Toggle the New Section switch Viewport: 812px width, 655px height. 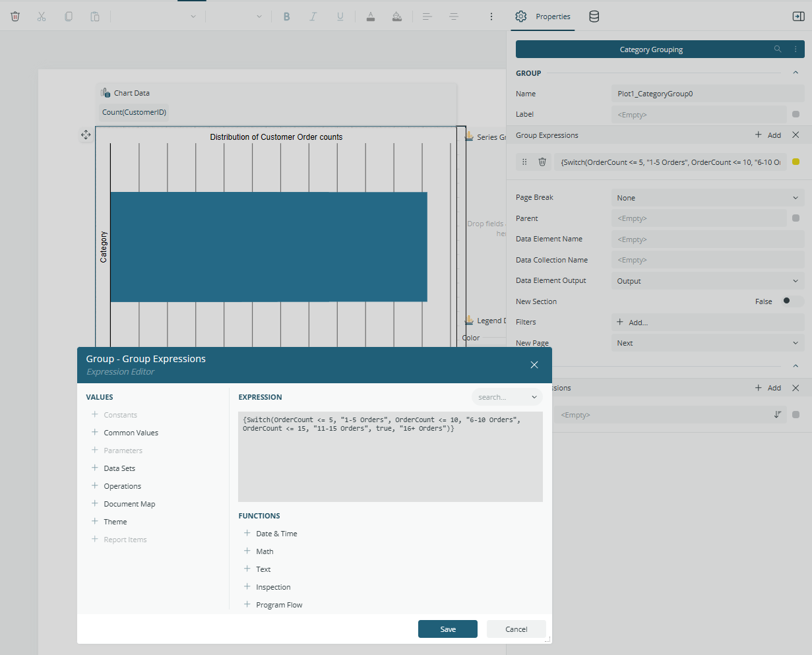pyautogui.click(x=792, y=301)
